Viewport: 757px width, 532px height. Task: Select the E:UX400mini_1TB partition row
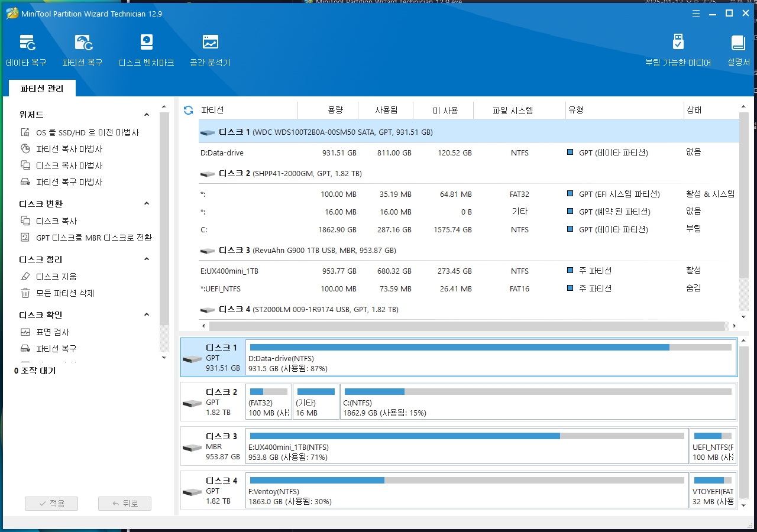[x=468, y=271]
